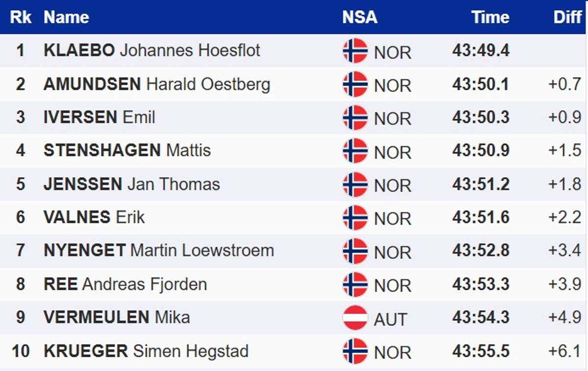The height and width of the screenshot is (371, 588).
Task: Sort by the Time column header
Action: pyautogui.click(x=490, y=17)
